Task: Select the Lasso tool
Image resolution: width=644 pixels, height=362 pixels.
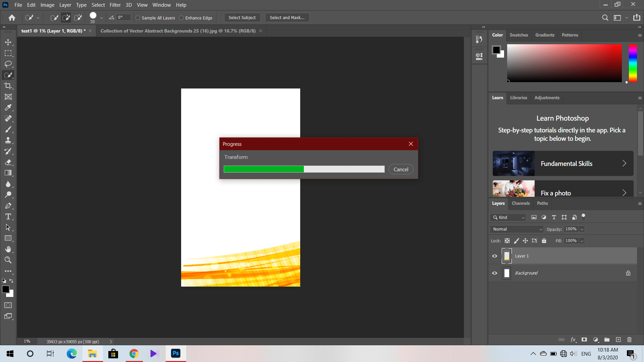Action: pyautogui.click(x=8, y=64)
